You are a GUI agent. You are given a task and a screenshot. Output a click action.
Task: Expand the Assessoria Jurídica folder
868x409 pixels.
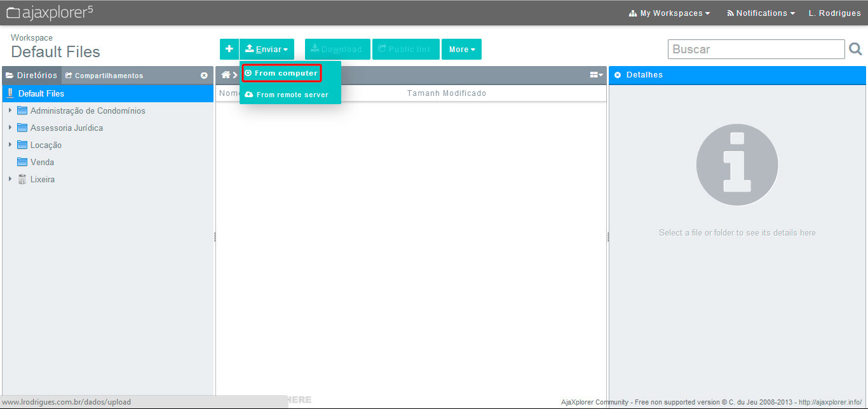click(10, 128)
